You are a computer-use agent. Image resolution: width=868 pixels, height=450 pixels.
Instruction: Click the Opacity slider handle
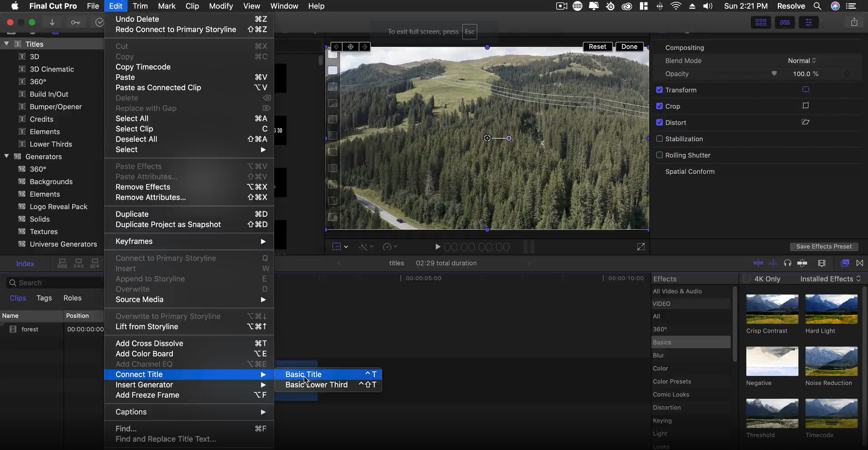point(774,73)
